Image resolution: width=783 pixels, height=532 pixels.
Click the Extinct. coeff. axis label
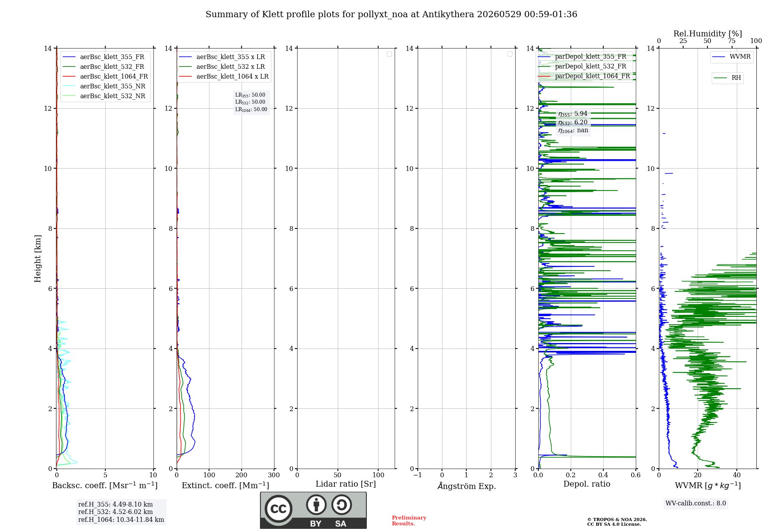[226, 485]
